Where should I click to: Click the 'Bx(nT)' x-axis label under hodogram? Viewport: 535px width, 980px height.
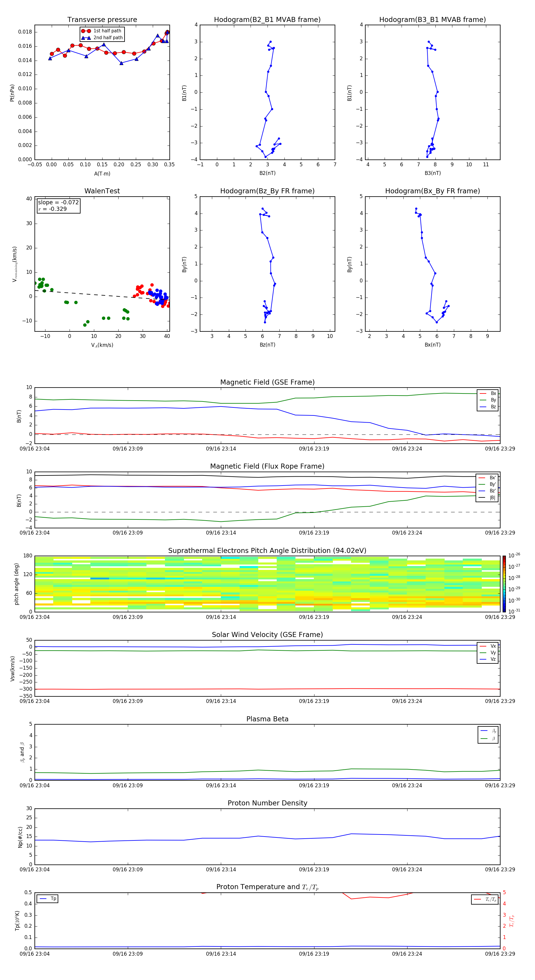point(432,345)
